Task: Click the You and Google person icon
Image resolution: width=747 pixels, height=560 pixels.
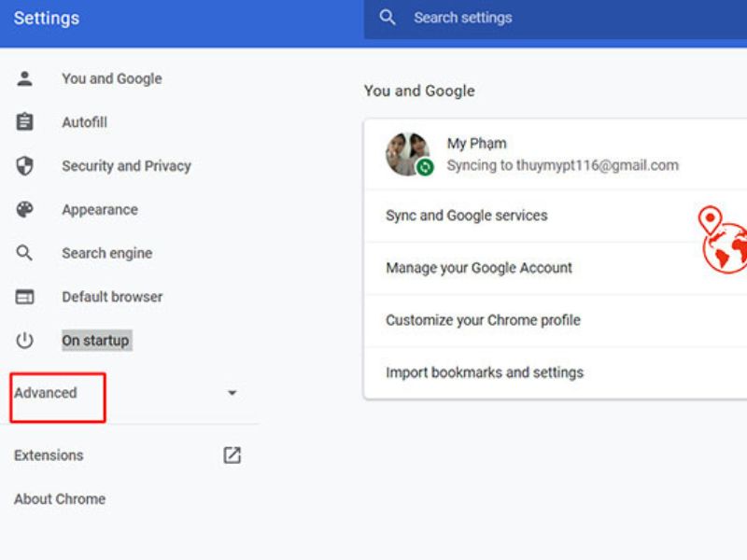Action: point(24,78)
